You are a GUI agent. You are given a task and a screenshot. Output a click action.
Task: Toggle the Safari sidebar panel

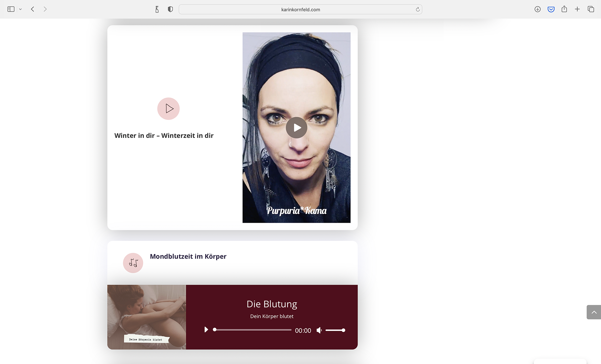11,9
